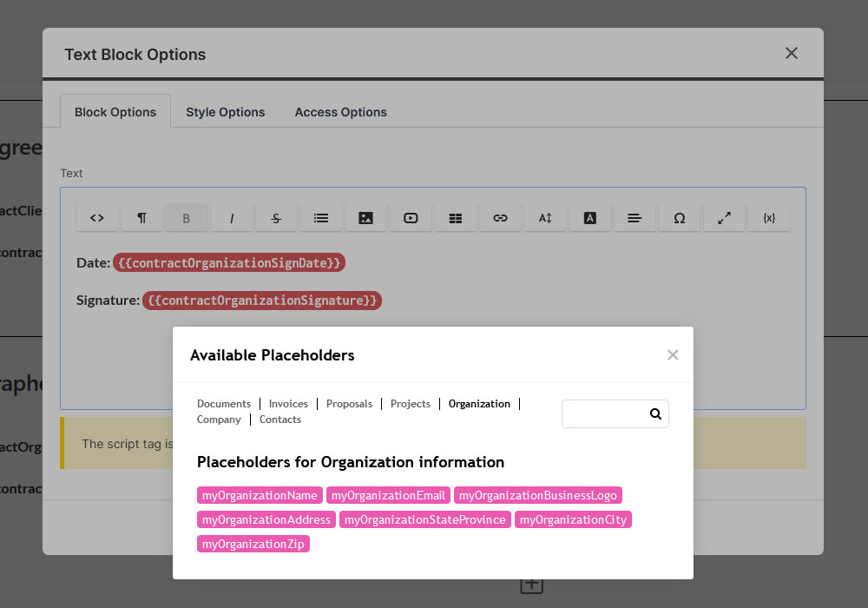
Task: Click the insert link icon
Action: pos(500,218)
